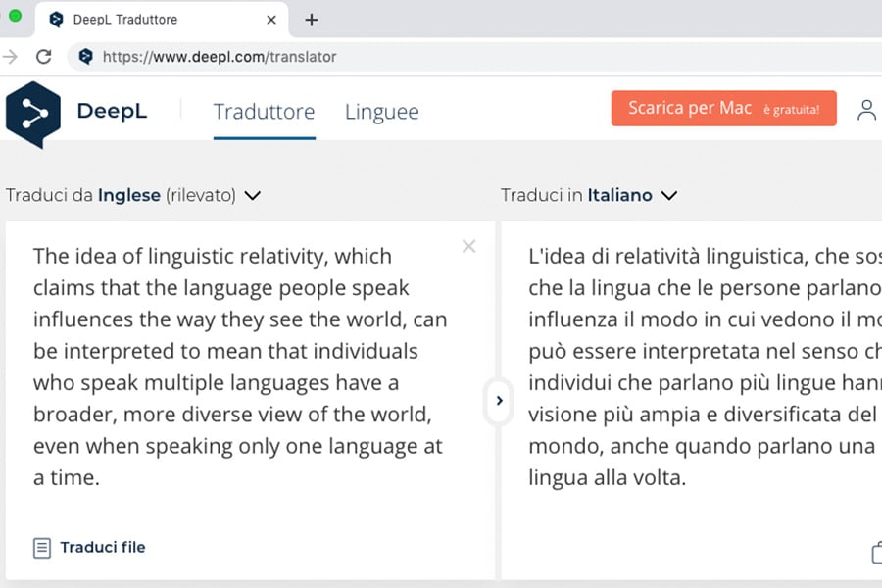Click the copy translation icon
This screenshot has height=588, width=882.
[x=875, y=553]
